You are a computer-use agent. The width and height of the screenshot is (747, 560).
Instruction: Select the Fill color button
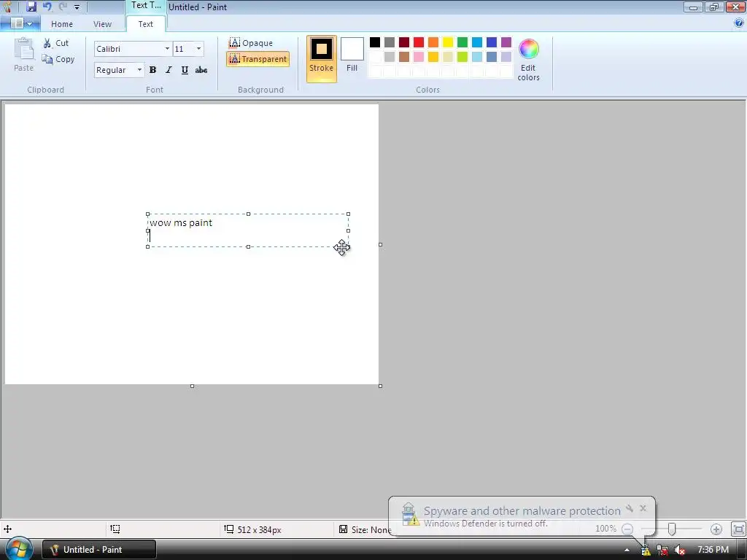coord(352,55)
